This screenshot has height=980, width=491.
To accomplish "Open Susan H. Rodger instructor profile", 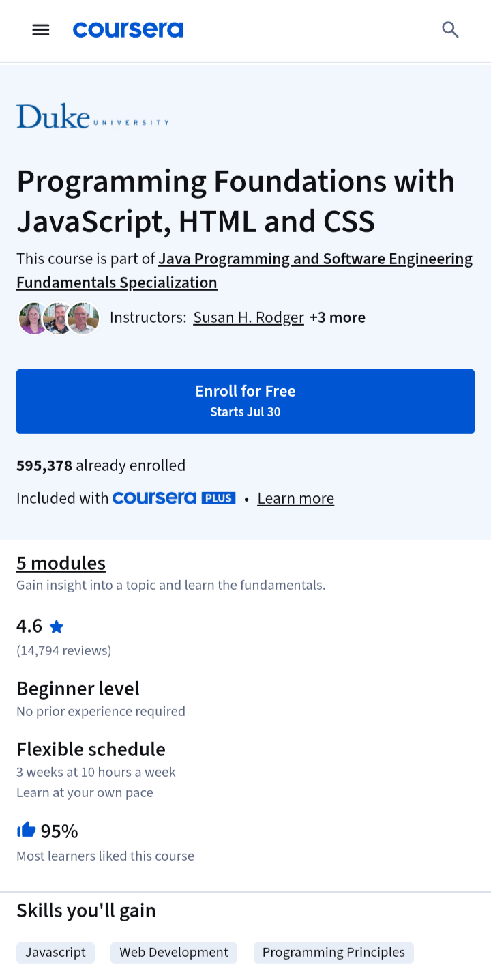I will click(249, 317).
